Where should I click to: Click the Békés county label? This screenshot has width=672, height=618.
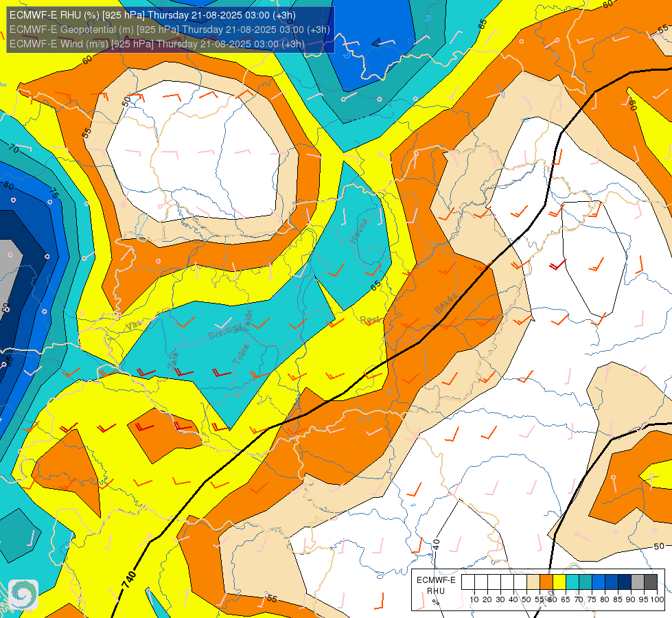click(x=446, y=303)
